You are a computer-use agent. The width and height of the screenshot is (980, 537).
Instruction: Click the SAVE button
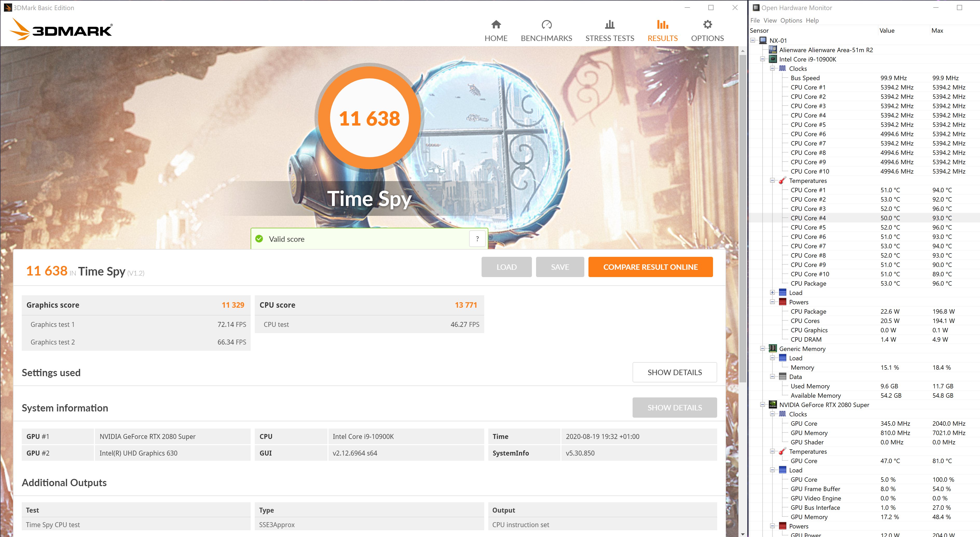pos(560,267)
